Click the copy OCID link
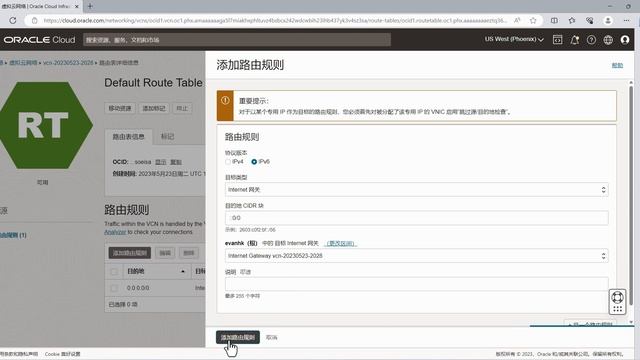The height and width of the screenshot is (360, 640). click(x=176, y=162)
